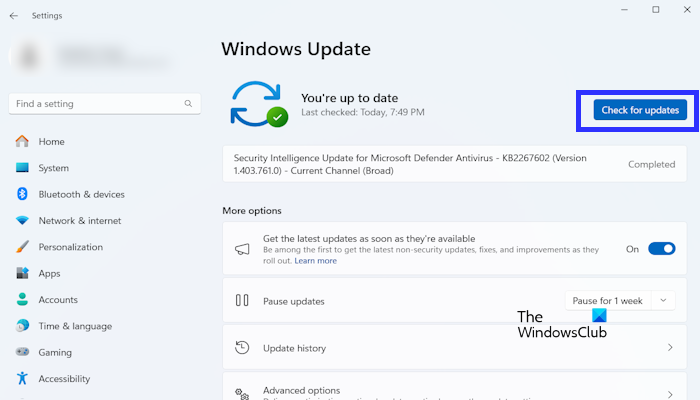Click the pause icon beside Pause updates
The image size is (700, 400).
242,300
